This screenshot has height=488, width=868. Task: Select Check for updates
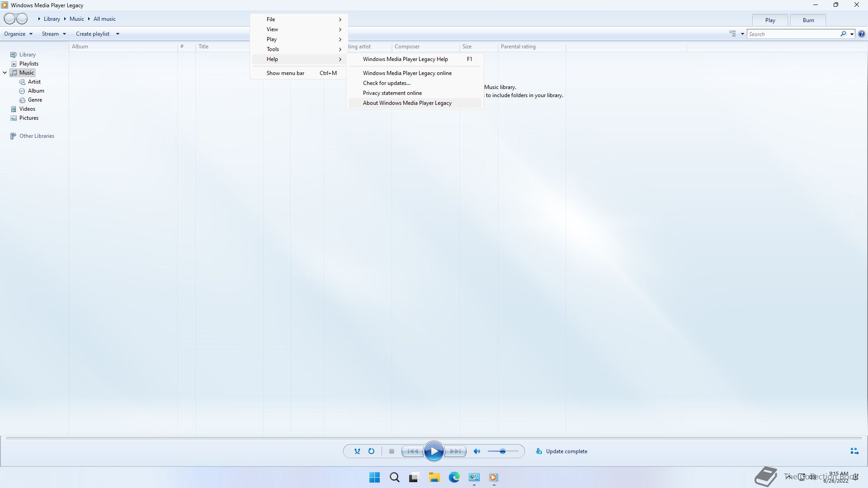[415, 83]
